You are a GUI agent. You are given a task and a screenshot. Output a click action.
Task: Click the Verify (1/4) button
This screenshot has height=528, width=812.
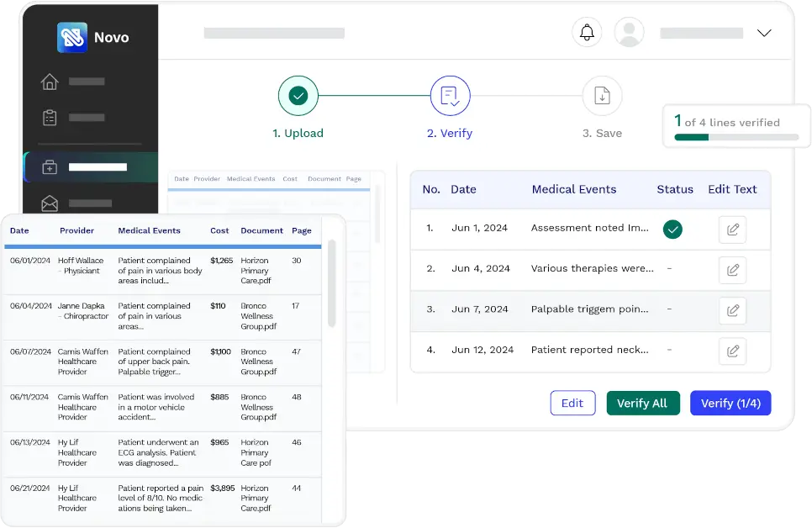click(730, 403)
